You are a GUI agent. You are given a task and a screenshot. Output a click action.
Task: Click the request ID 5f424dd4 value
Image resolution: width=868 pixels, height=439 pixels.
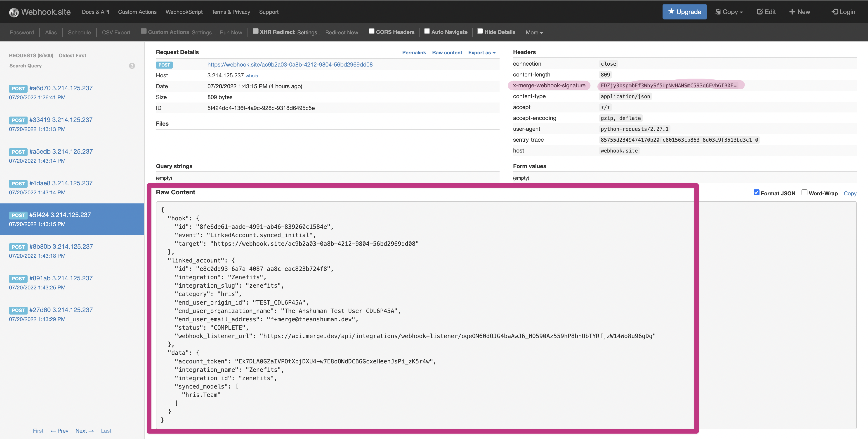(261, 108)
